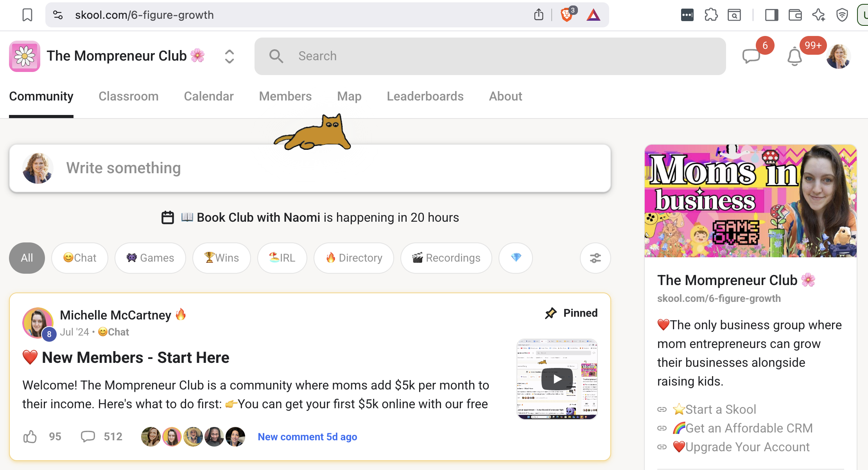Open comments on the pinned post

point(88,436)
